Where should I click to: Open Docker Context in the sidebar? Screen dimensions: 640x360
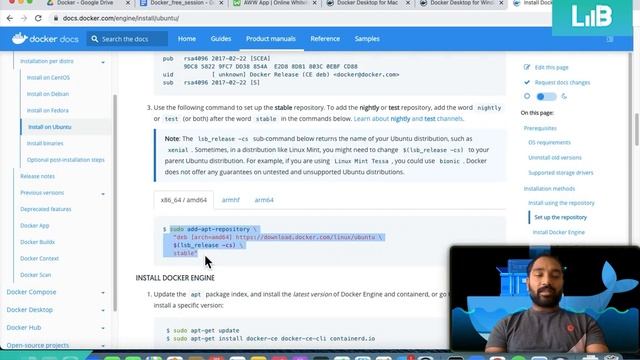[x=40, y=258]
